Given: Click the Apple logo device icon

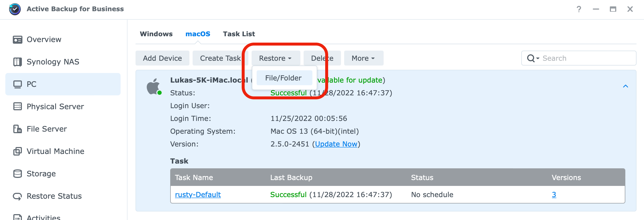Looking at the screenshot, I should click(154, 87).
